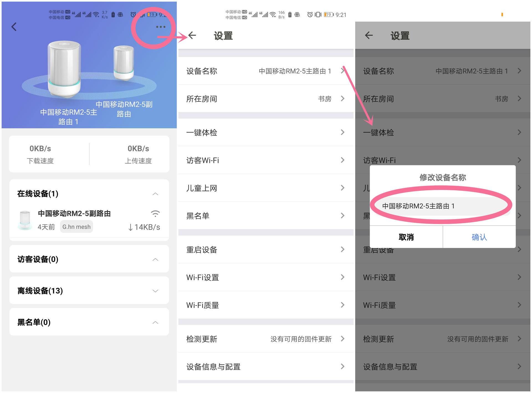
Task: Tap the chevron on the 访客Wi-Fi row, middle screen
Action: coord(343,160)
